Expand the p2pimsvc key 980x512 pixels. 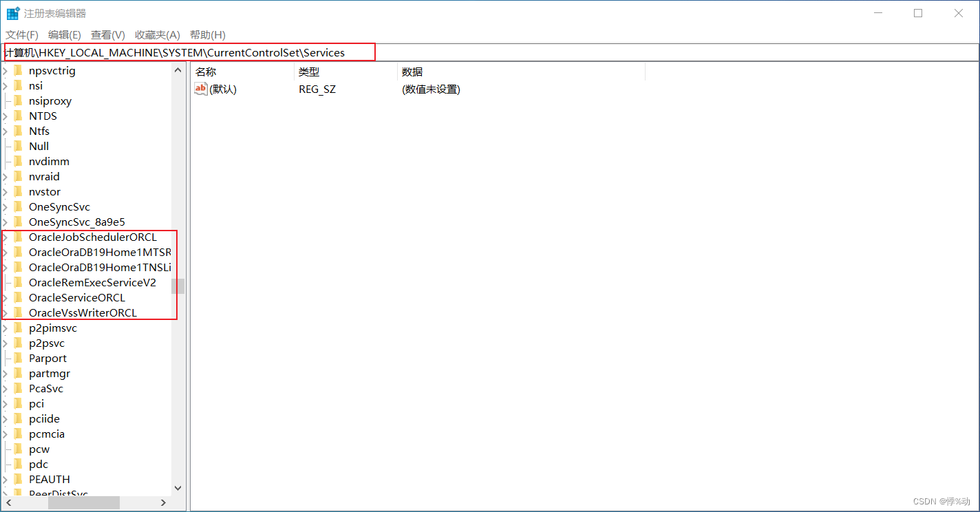6,328
